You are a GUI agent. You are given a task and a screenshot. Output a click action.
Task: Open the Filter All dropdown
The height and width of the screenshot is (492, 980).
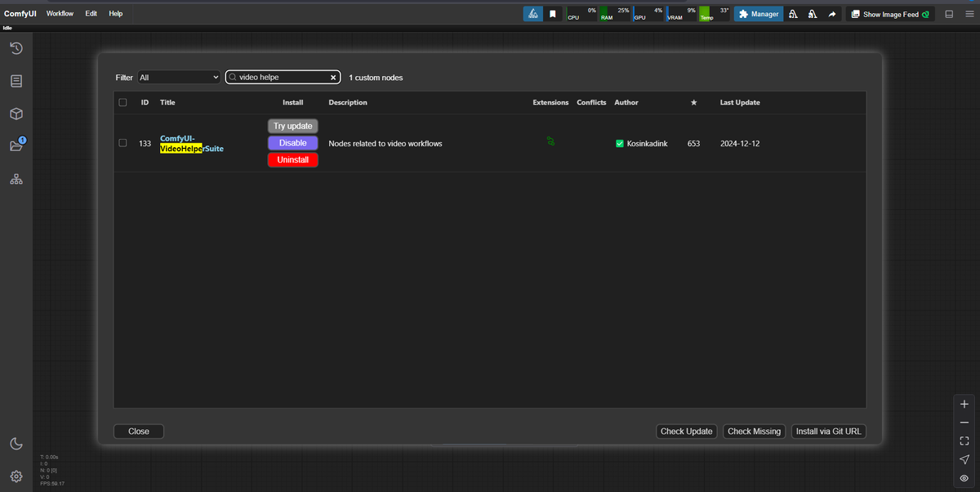[x=179, y=78]
